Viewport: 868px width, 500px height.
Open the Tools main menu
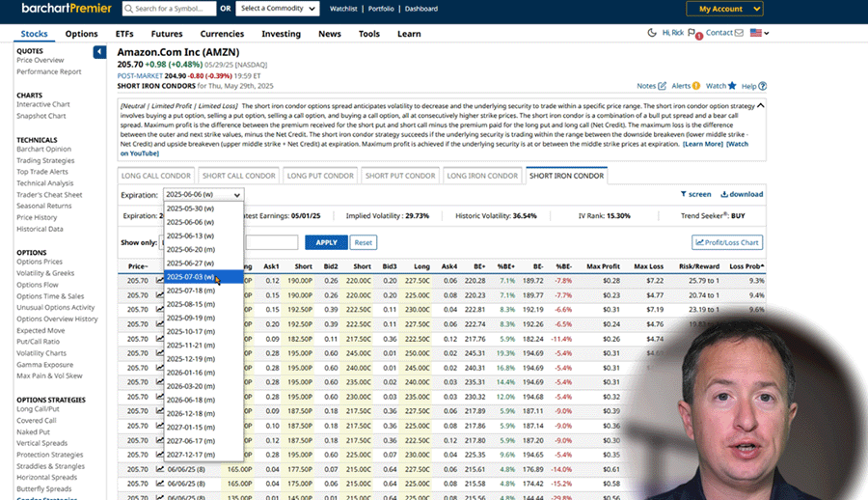pos(368,34)
